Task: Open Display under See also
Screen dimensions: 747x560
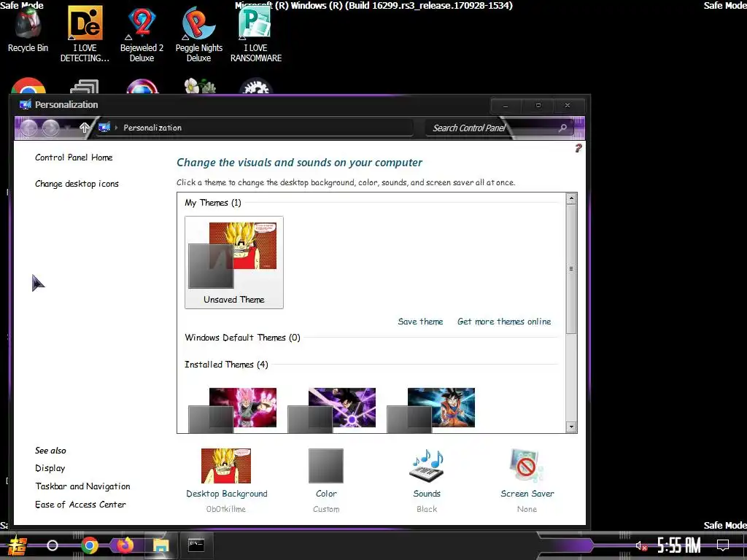Action: (x=50, y=468)
